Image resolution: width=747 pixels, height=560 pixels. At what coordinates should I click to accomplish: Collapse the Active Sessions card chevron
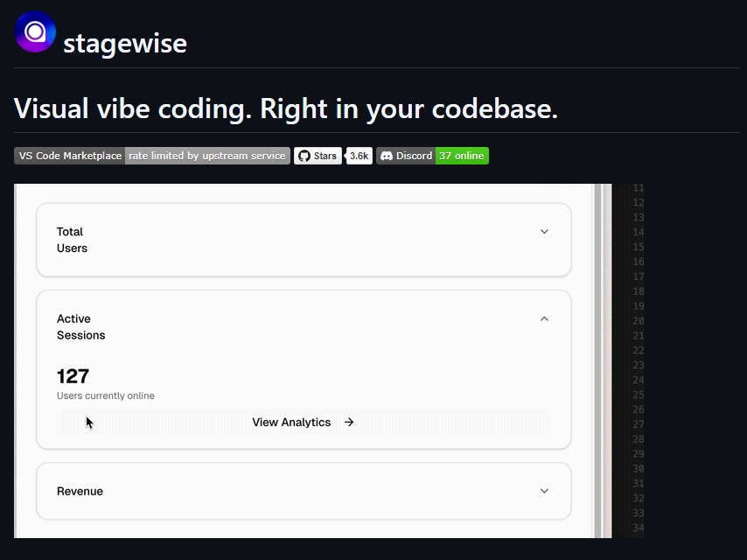(544, 318)
